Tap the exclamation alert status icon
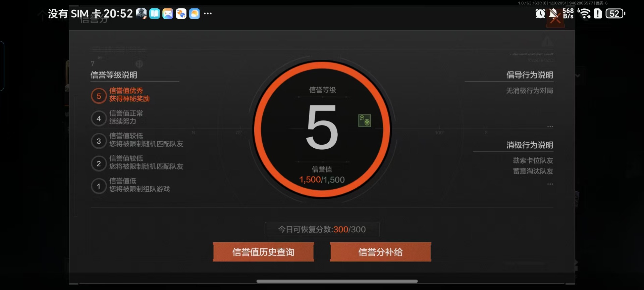644x290 pixels. click(x=598, y=13)
